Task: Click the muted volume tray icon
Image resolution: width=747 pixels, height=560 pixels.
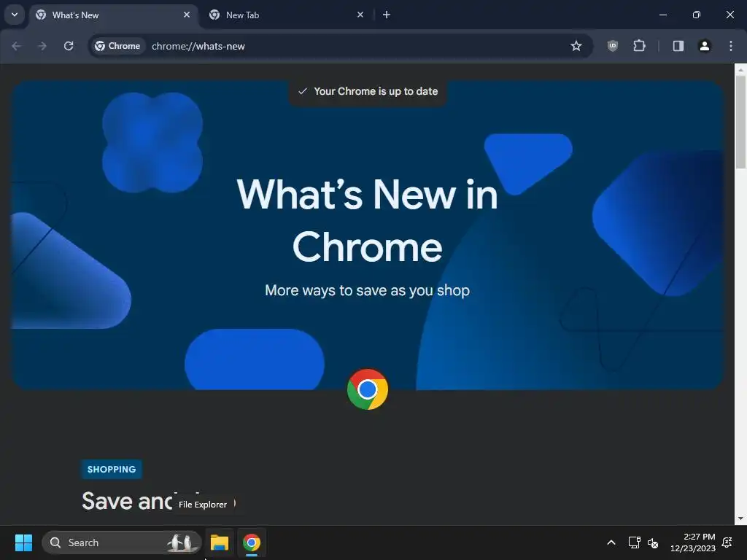Action: coord(653,542)
